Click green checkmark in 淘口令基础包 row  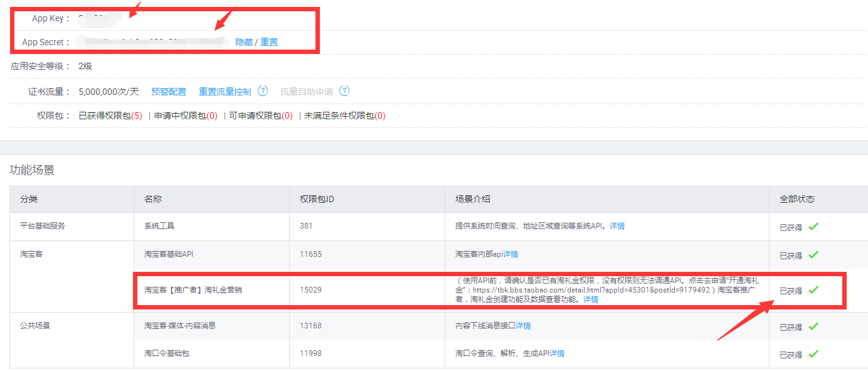click(813, 354)
